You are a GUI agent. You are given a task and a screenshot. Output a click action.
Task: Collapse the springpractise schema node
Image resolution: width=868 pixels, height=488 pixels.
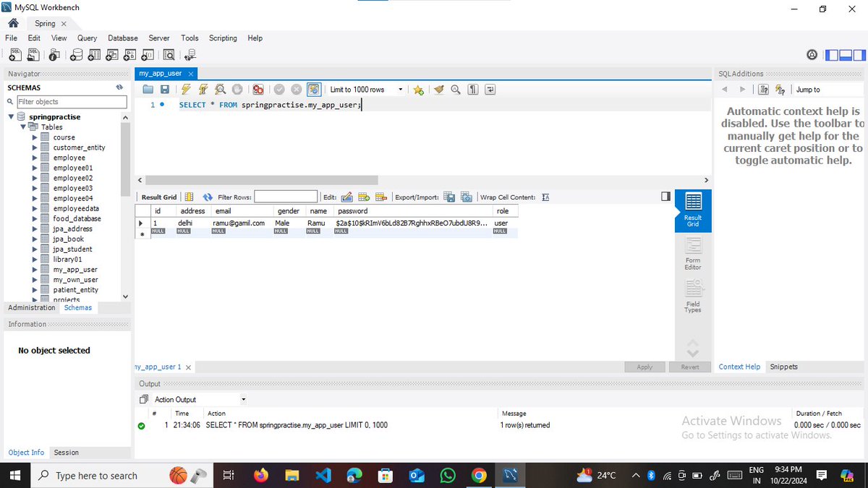[x=11, y=116]
